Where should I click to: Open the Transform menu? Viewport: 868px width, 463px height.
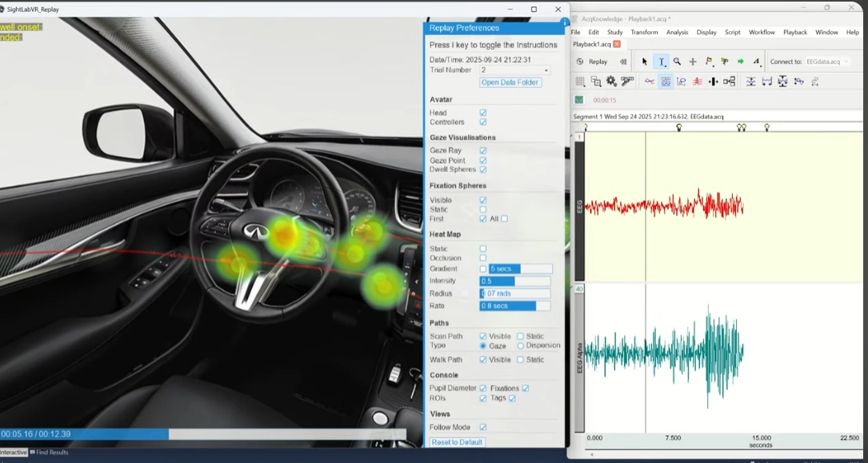point(644,32)
